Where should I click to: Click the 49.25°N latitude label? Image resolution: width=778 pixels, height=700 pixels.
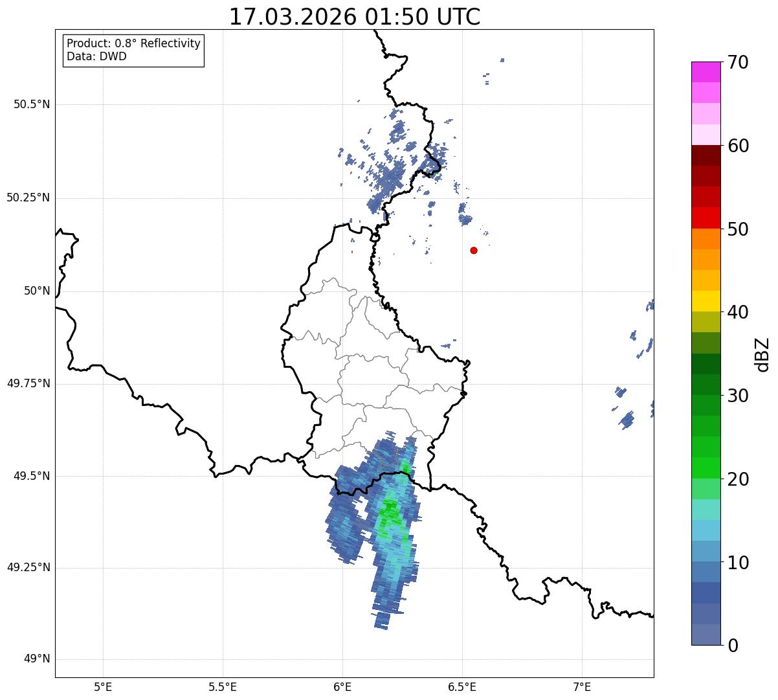point(28,567)
